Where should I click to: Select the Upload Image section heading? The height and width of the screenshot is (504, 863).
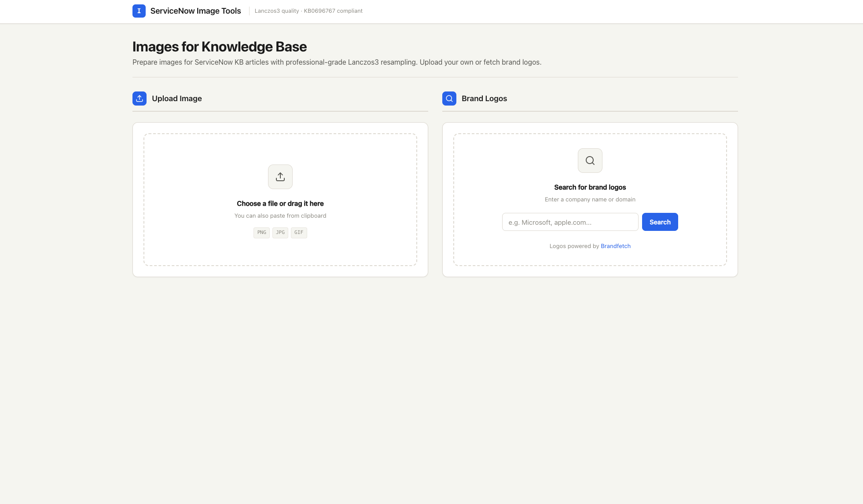(x=177, y=99)
